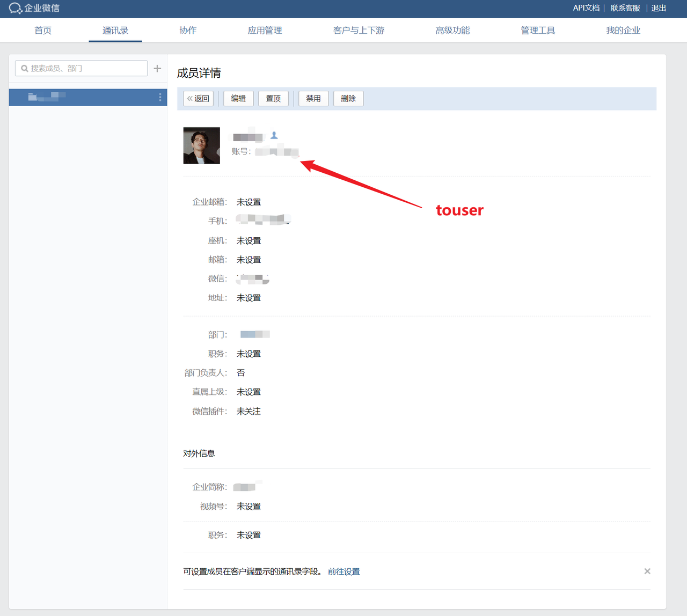687x616 pixels.
Task: Open 客户与上下游 tab
Action: tap(359, 31)
